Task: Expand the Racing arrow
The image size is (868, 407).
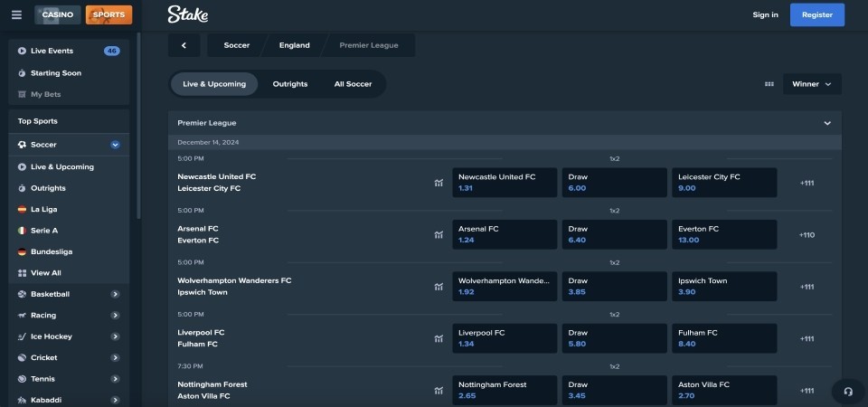Action: [115, 315]
